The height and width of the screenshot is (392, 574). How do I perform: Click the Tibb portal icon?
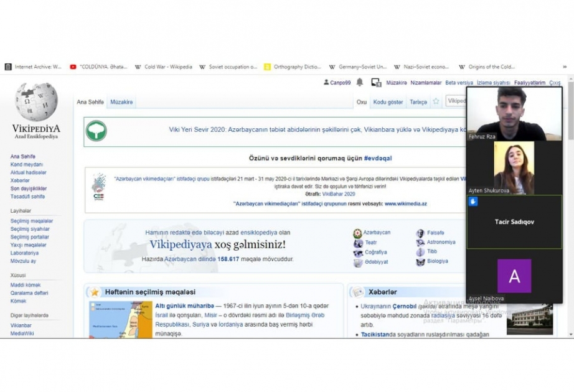click(x=420, y=252)
